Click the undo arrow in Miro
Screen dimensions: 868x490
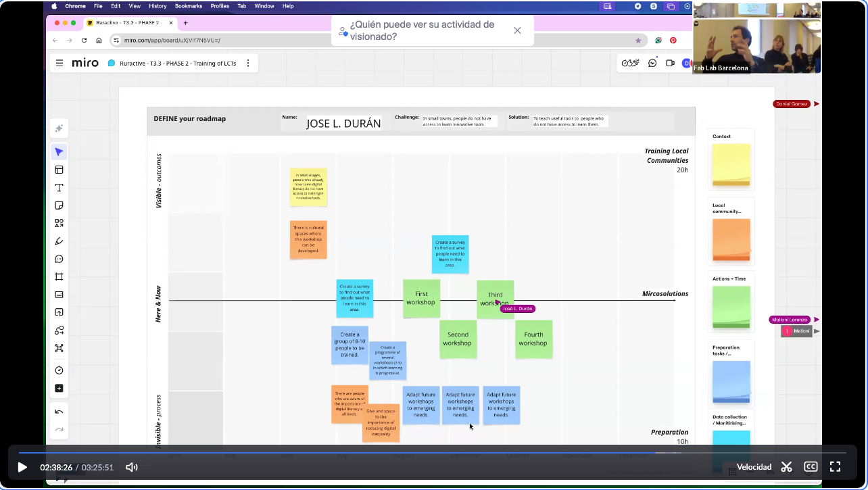click(59, 412)
